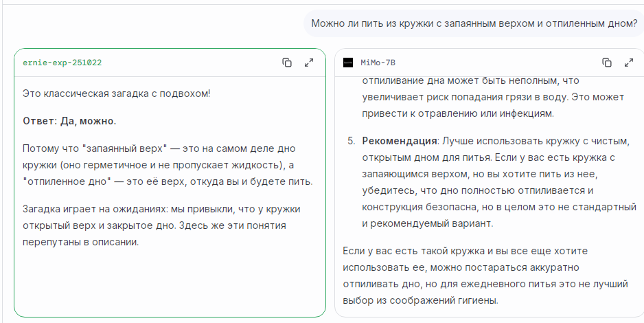The width and height of the screenshot is (644, 323).
Task: Click the paragraph starting 'Если у вас есть такой кружка'
Action: 485,276
